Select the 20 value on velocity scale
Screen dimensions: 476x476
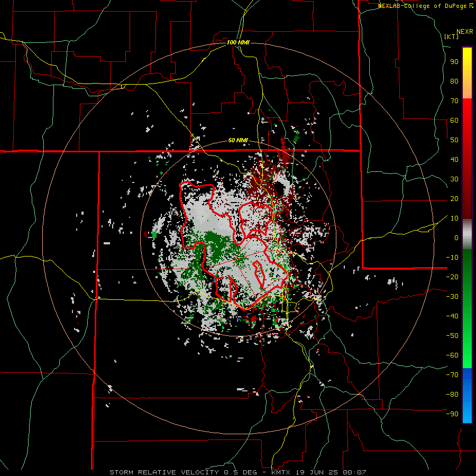tap(454, 199)
